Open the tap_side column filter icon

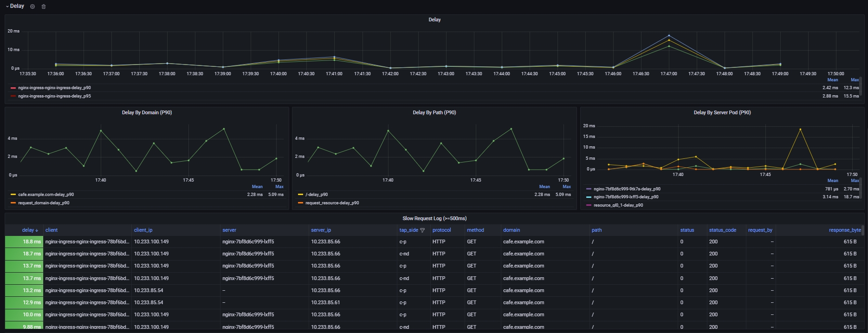coord(422,230)
